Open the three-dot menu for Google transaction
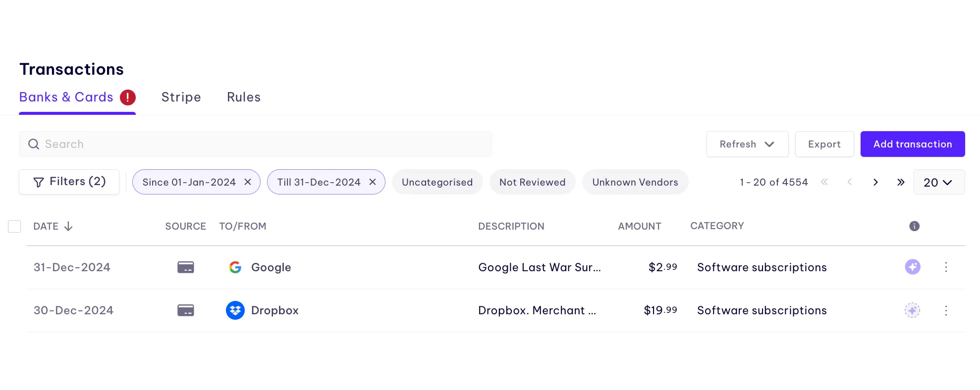The image size is (980, 390). click(946, 267)
